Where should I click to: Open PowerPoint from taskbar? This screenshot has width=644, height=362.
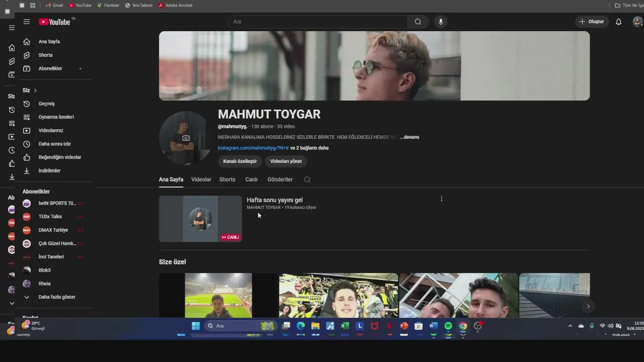tap(404, 326)
